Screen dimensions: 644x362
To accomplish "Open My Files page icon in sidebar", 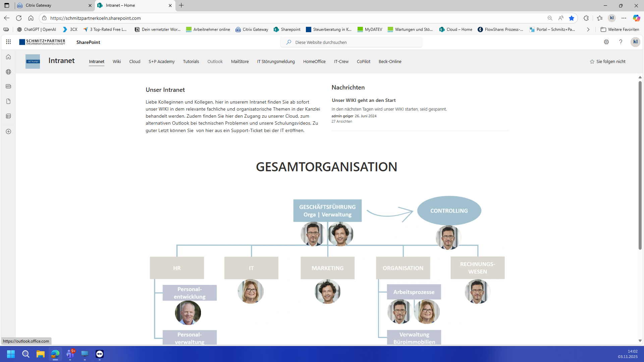I will (x=8, y=101).
